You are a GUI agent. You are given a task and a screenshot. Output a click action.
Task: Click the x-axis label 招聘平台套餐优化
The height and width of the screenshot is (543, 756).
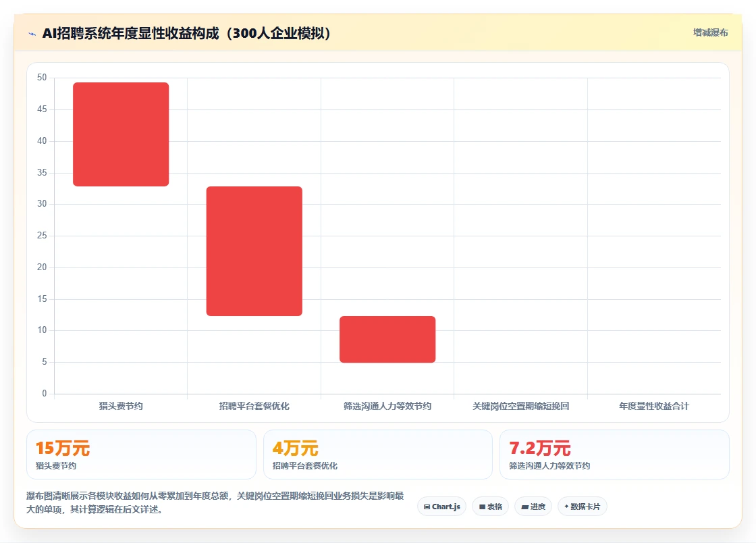click(254, 406)
